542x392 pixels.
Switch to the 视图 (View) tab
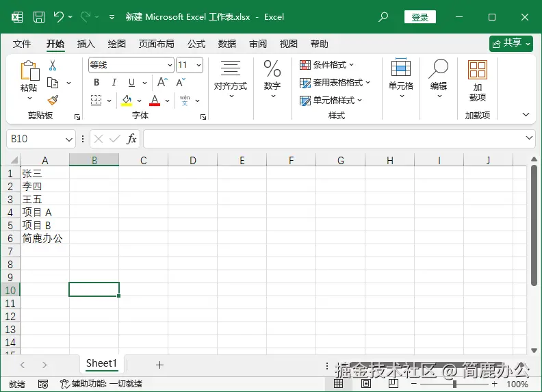tap(288, 44)
